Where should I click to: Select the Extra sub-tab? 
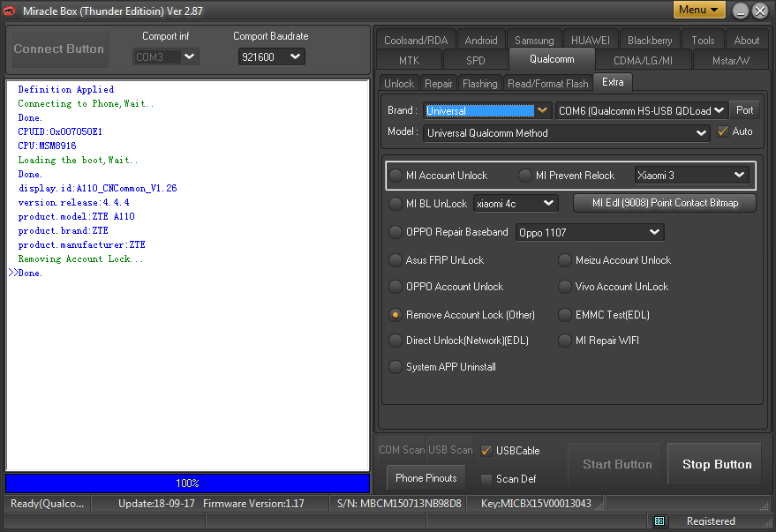point(613,82)
